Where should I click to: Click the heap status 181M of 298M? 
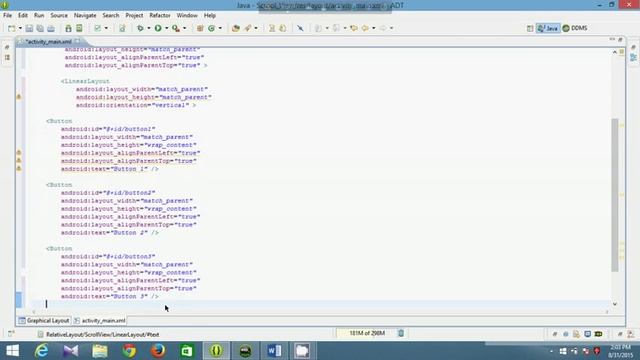(367, 333)
